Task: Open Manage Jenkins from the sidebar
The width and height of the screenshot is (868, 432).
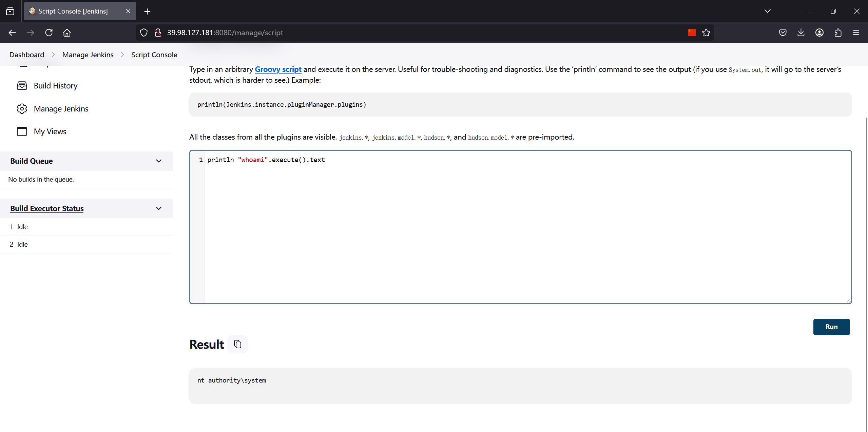Action: [x=61, y=109]
